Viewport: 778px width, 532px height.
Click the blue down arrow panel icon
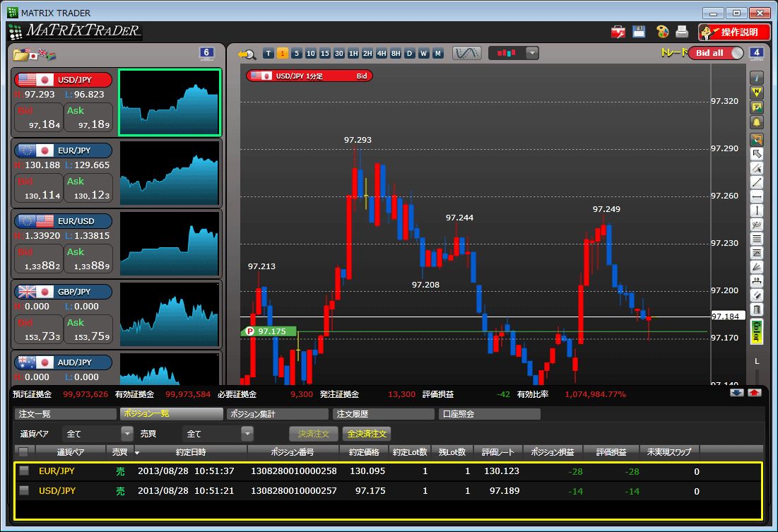click(x=737, y=393)
